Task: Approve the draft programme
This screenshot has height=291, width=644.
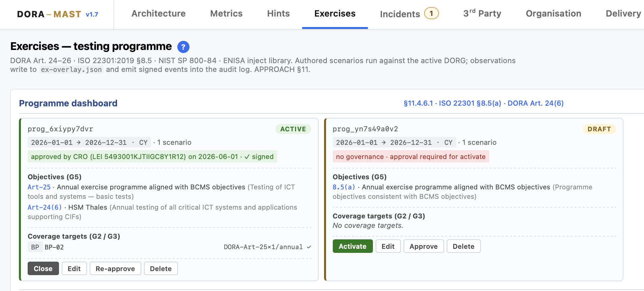Action: (x=424, y=246)
